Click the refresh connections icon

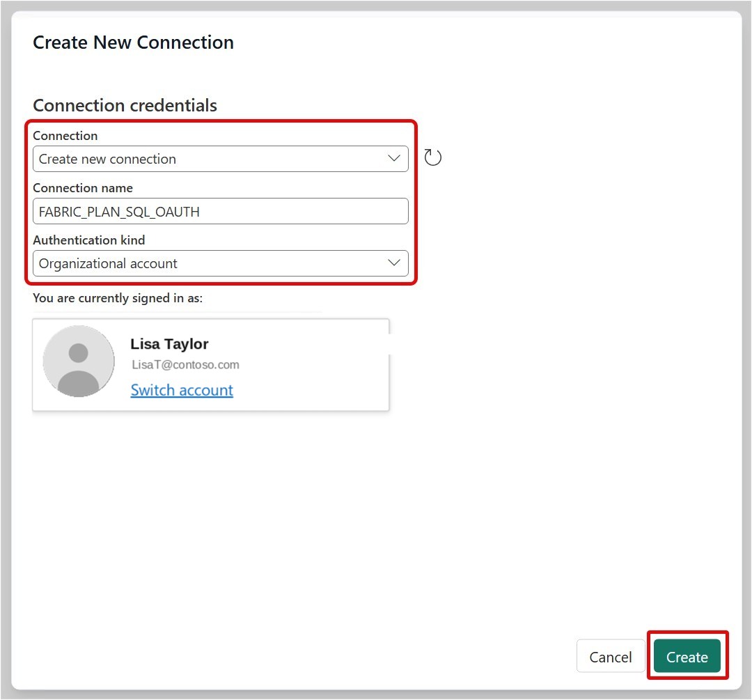[x=432, y=157]
